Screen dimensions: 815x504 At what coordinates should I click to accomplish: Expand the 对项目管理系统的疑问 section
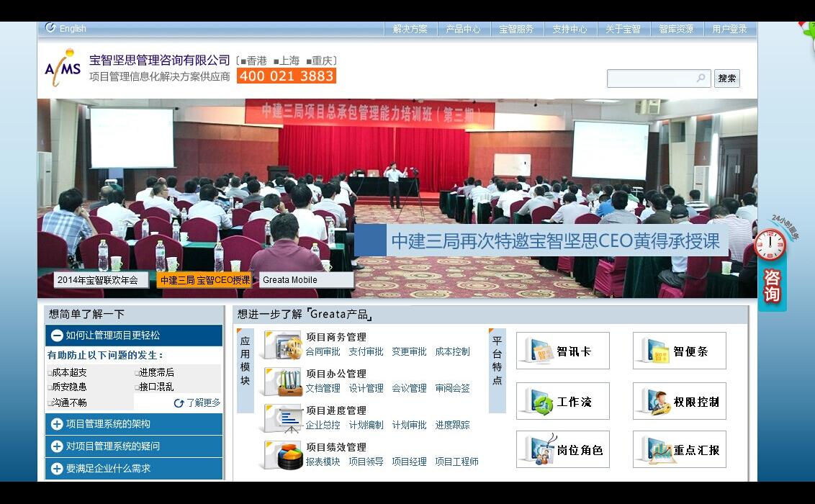point(134,446)
